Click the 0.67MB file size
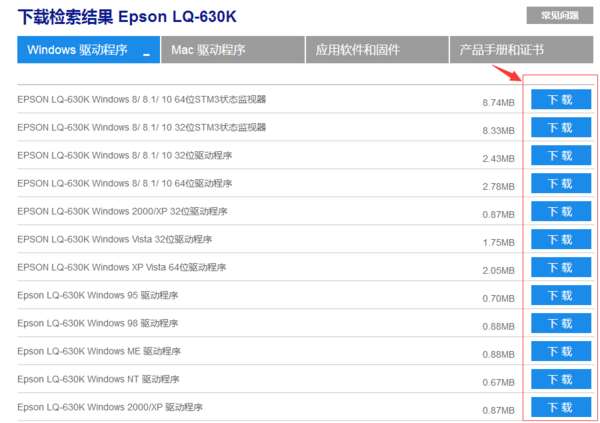The height and width of the screenshot is (423, 600). pos(498,382)
